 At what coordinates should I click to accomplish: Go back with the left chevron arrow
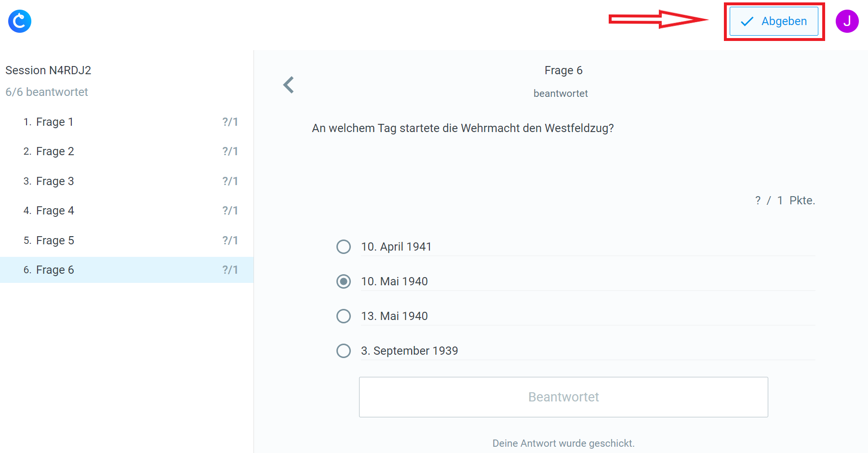288,85
